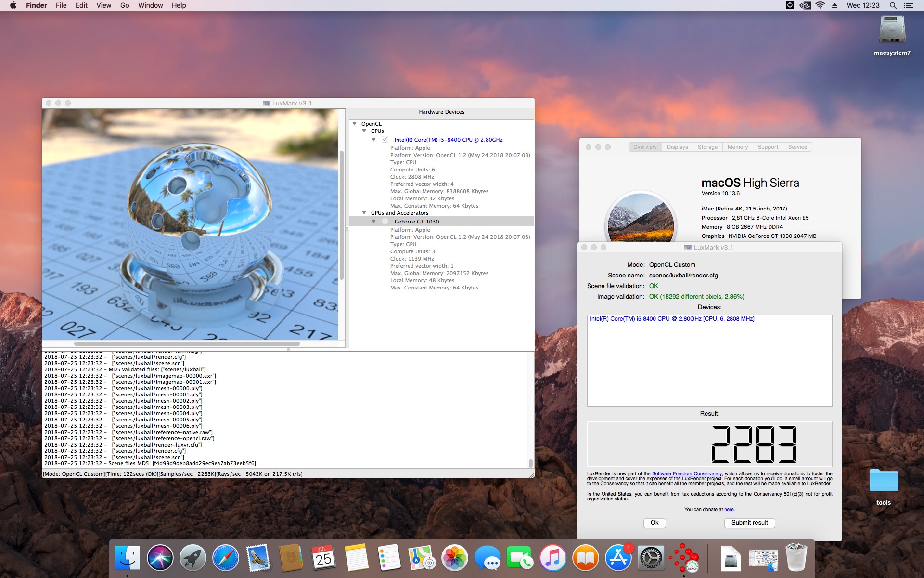This screenshot has height=578, width=924.
Task: Enable the GeForce GT 1030 checkbox
Action: point(385,222)
